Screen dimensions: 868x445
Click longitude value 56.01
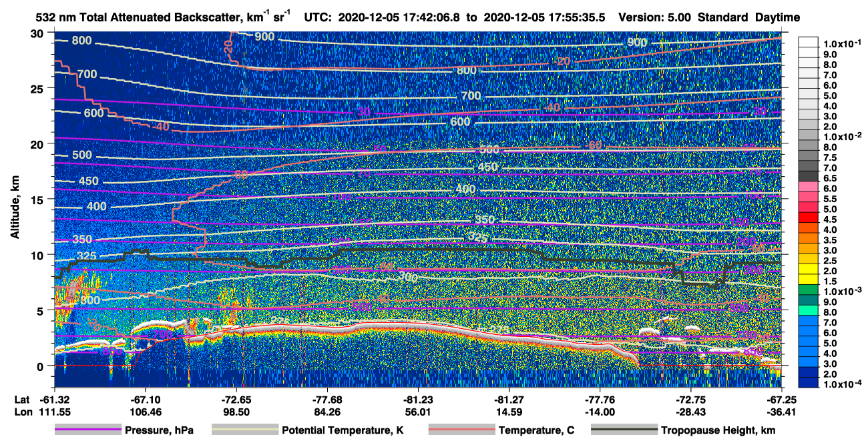click(418, 412)
